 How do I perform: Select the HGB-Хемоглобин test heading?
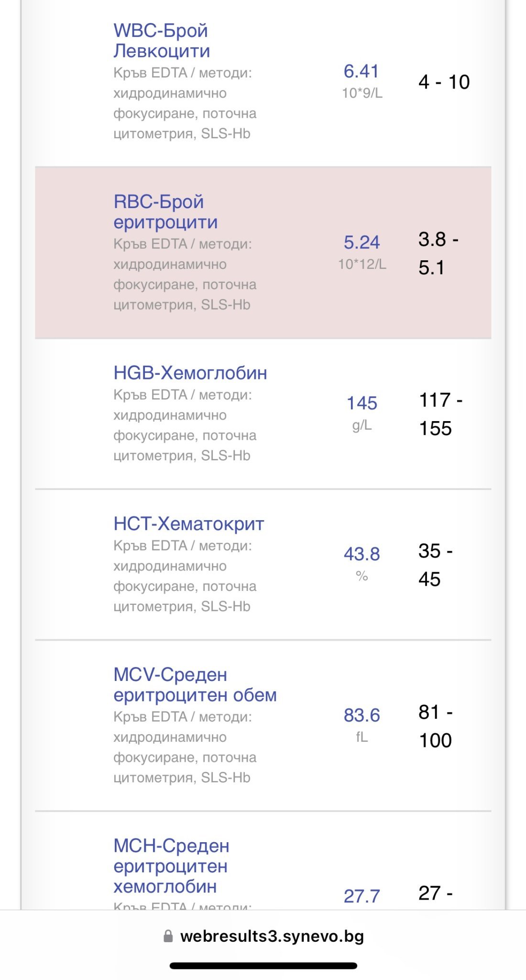point(190,373)
